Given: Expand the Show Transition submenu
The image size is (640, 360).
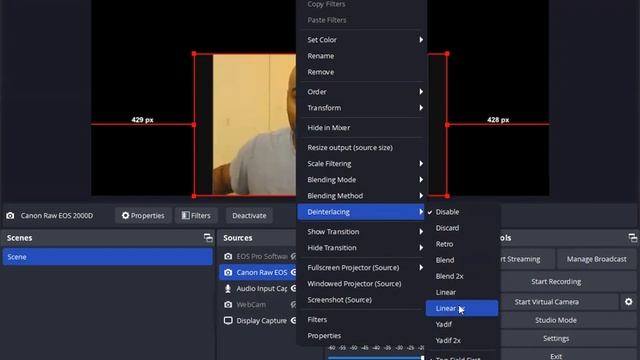Looking at the screenshot, I should coord(361,231).
